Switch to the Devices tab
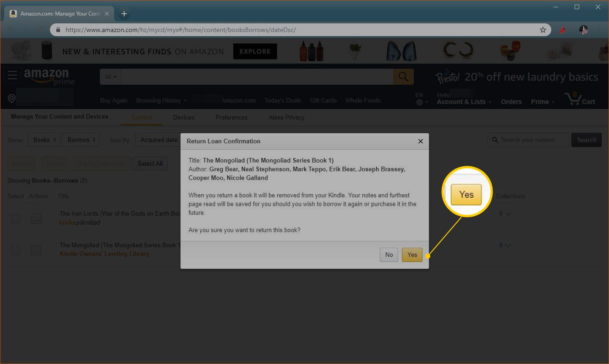The height and width of the screenshot is (364, 609). (x=184, y=117)
